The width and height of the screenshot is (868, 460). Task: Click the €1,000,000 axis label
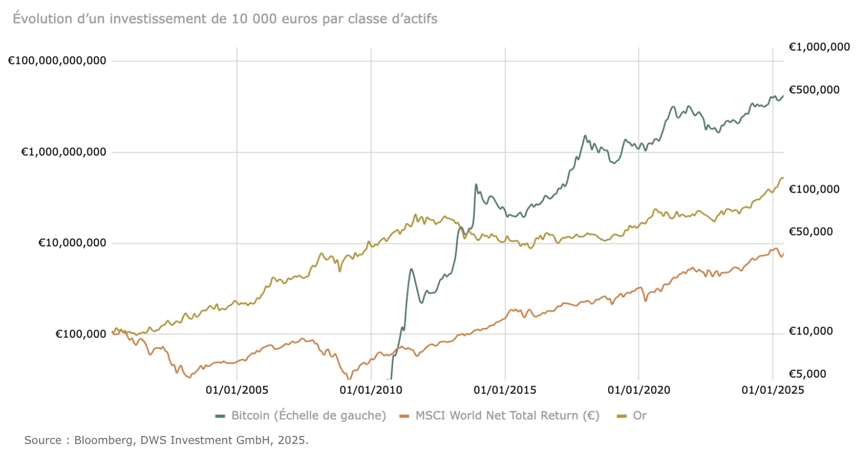pos(819,47)
